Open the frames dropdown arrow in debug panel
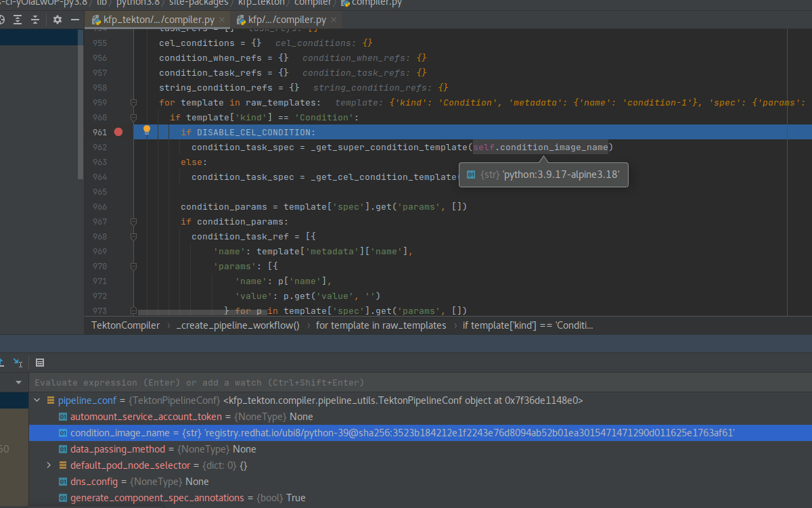 (x=18, y=383)
